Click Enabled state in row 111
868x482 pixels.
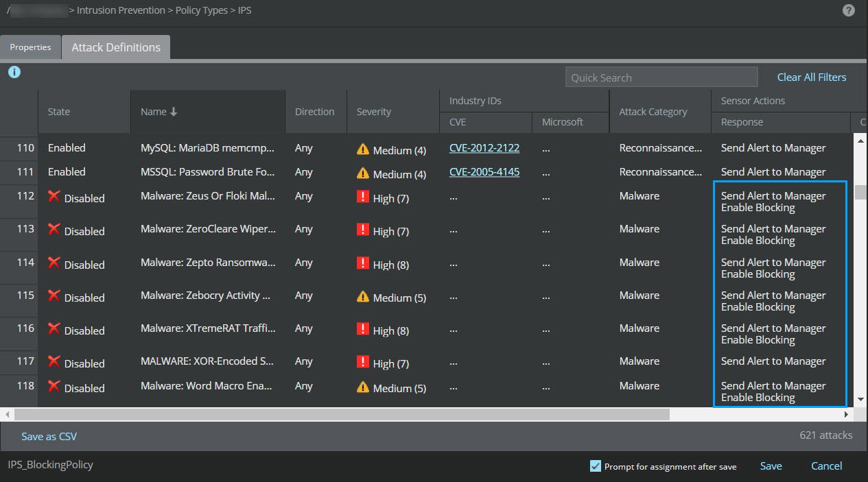tap(67, 172)
